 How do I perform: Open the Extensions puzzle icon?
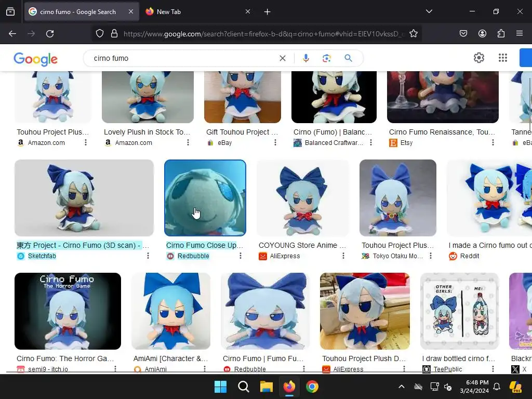[501, 34]
